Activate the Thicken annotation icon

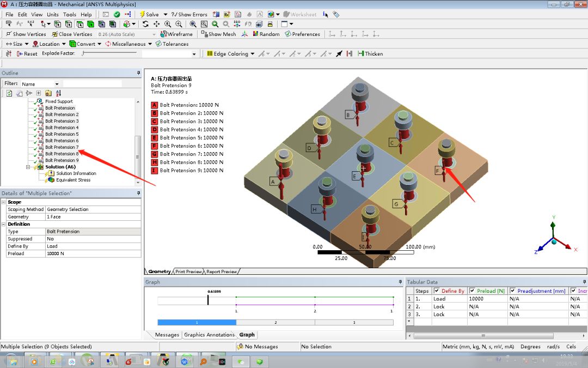(360, 53)
